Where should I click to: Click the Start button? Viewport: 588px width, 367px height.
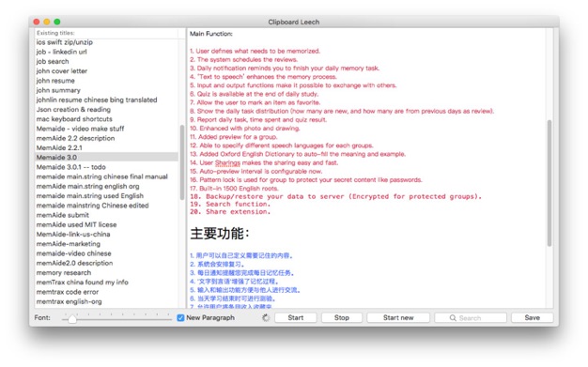pyautogui.click(x=296, y=318)
